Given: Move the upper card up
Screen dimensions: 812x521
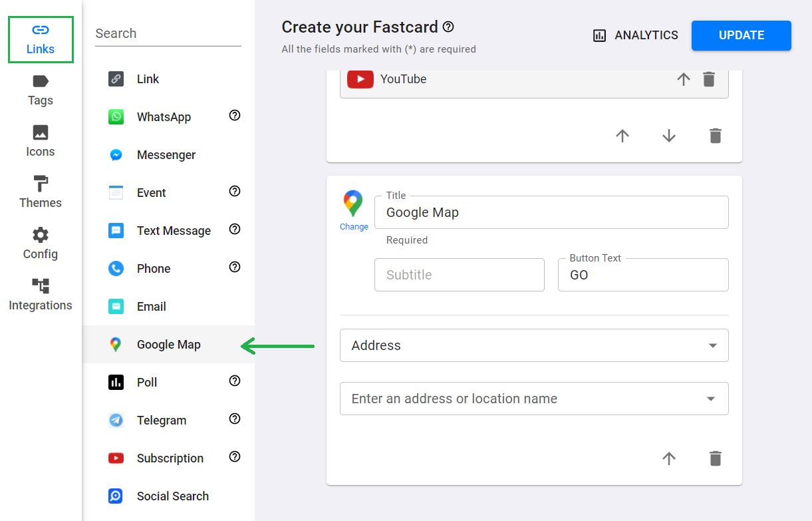Looking at the screenshot, I should (622, 136).
